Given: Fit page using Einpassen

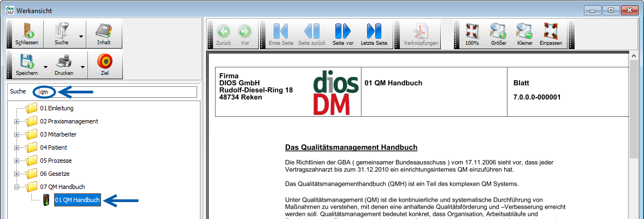Looking at the screenshot, I should point(551,34).
